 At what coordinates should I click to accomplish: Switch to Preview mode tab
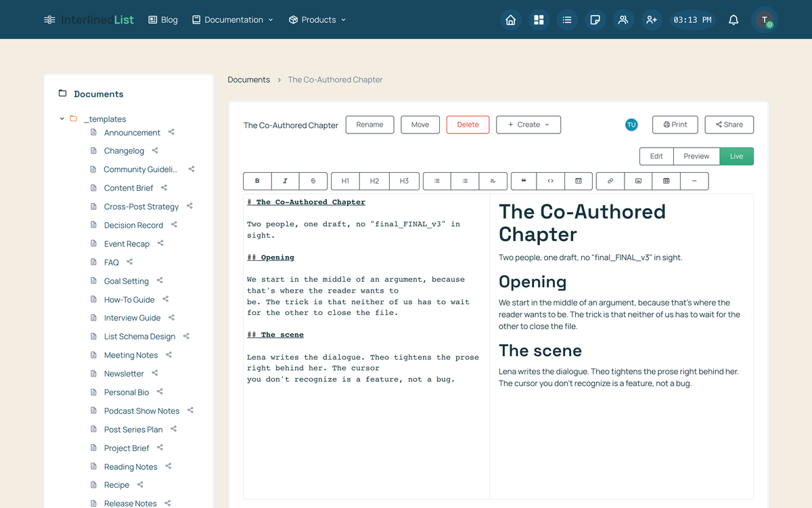point(696,156)
